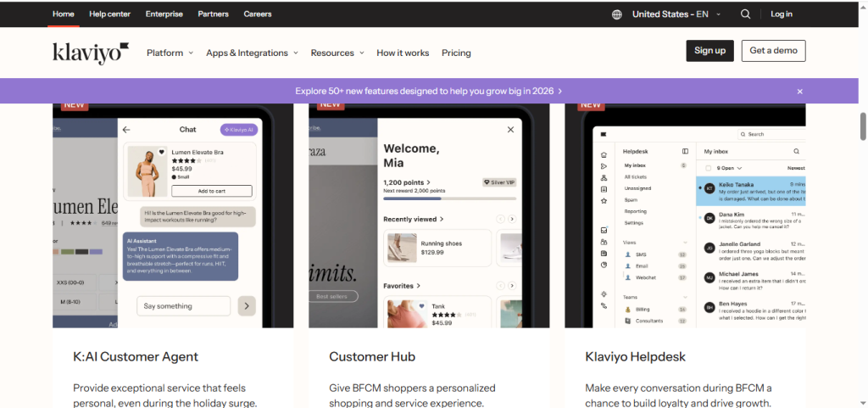This screenshot has width=868, height=408.
Task: Dismiss the purple announcement banner
Action: pyautogui.click(x=799, y=92)
